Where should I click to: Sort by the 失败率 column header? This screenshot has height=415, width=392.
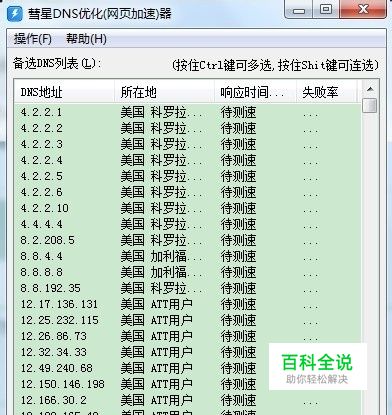326,92
